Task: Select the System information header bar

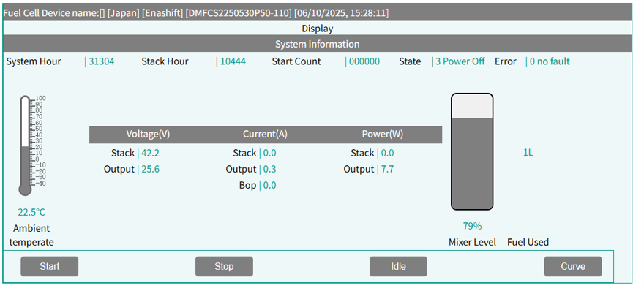Action: (317, 44)
